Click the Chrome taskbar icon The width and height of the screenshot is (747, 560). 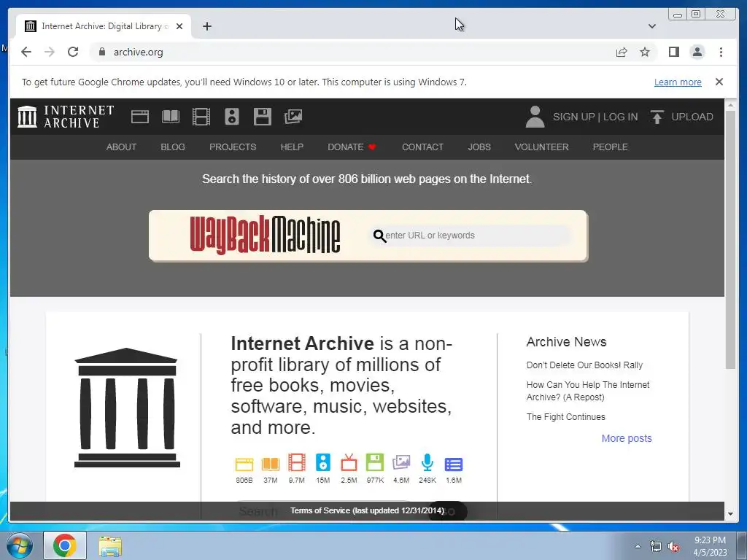tap(65, 545)
